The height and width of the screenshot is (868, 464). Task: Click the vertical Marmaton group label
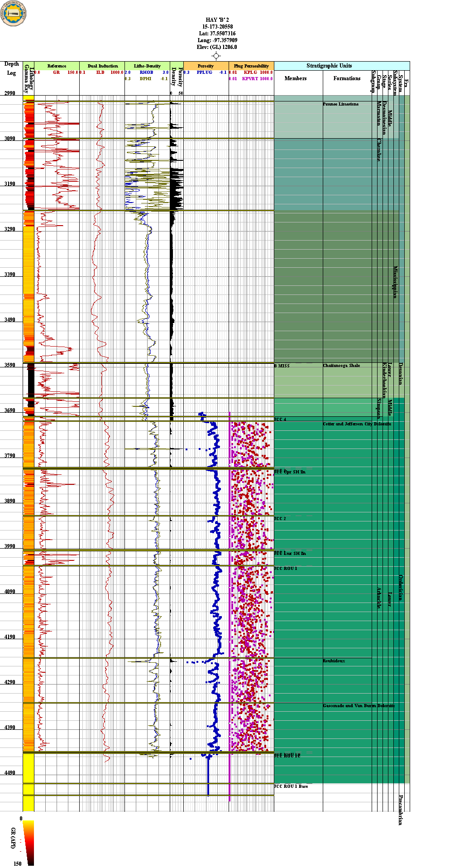[x=379, y=114]
